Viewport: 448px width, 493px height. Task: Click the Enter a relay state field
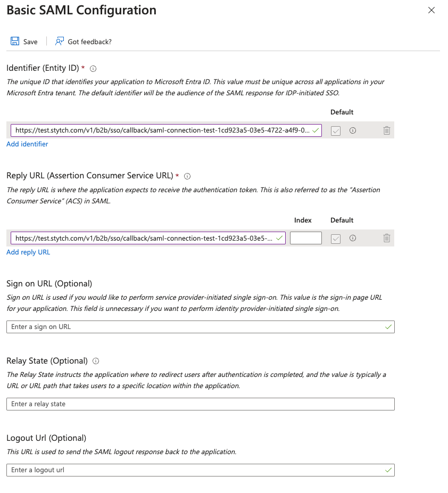click(x=200, y=404)
